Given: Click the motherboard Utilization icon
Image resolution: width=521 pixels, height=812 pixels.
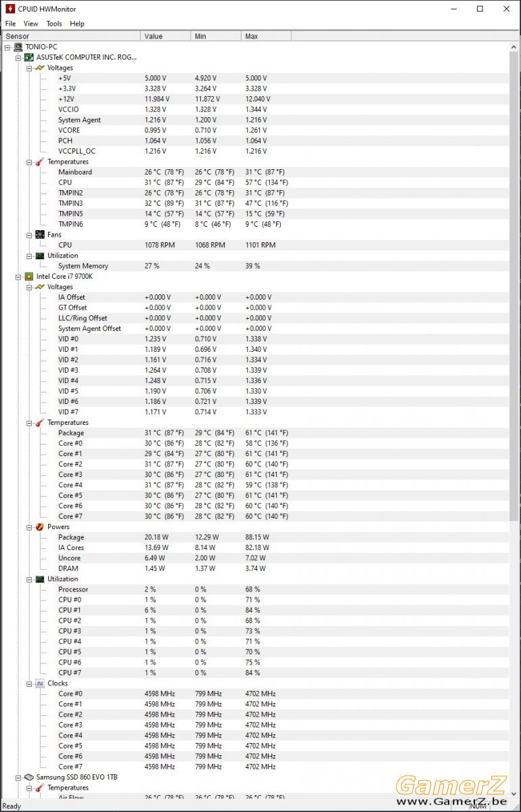Looking at the screenshot, I should 40,256.
